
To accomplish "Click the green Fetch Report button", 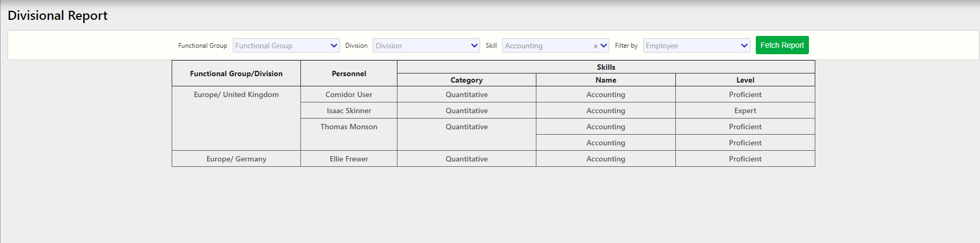I will (x=782, y=45).
